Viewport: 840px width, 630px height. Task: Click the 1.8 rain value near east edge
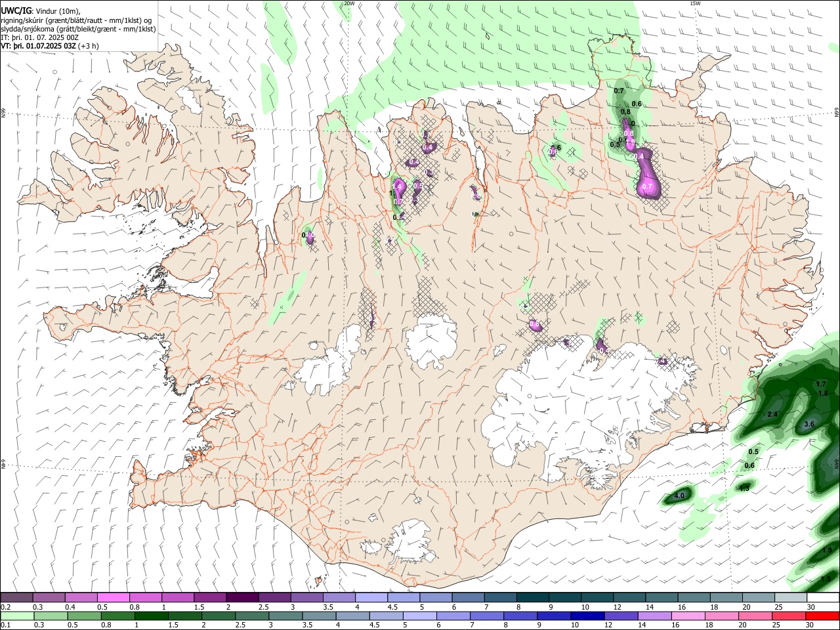[824, 393]
